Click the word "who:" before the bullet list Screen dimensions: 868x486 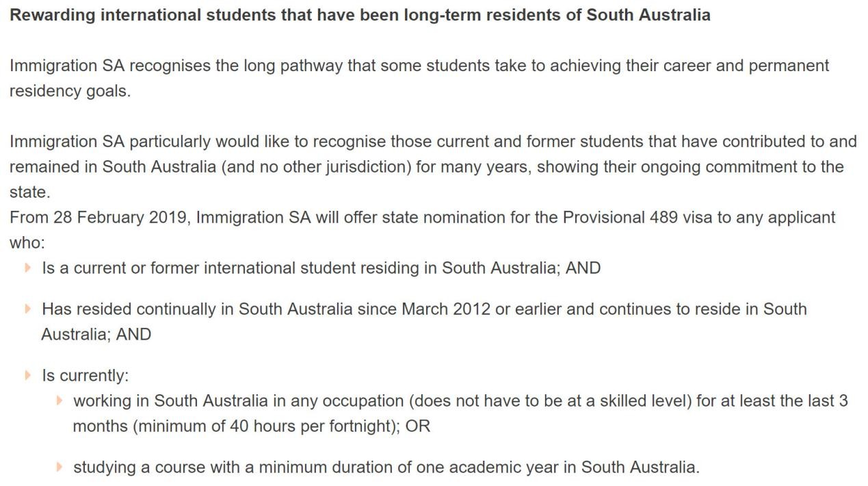click(x=27, y=243)
